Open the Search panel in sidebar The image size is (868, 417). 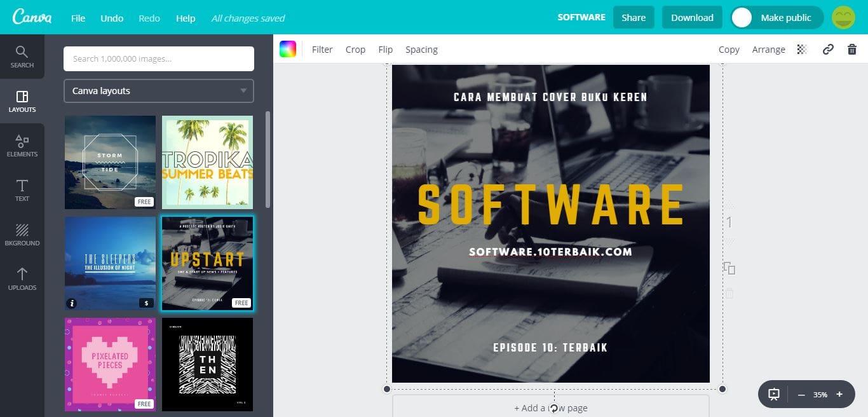pos(22,57)
